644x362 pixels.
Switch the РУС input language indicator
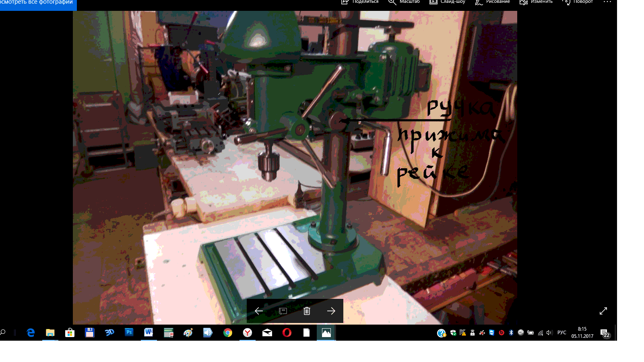(561, 333)
